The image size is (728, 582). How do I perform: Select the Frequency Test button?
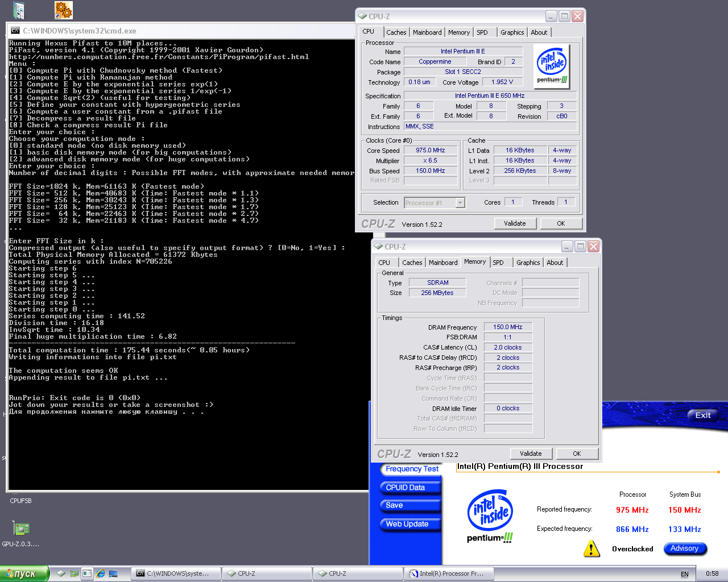pos(412,469)
